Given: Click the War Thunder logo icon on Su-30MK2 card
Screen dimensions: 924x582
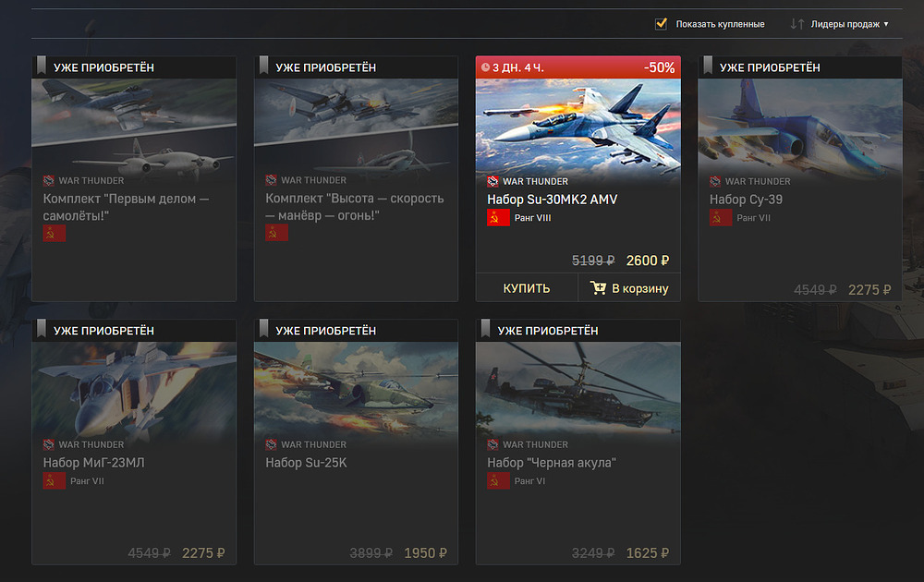Looking at the screenshot, I should 492,181.
